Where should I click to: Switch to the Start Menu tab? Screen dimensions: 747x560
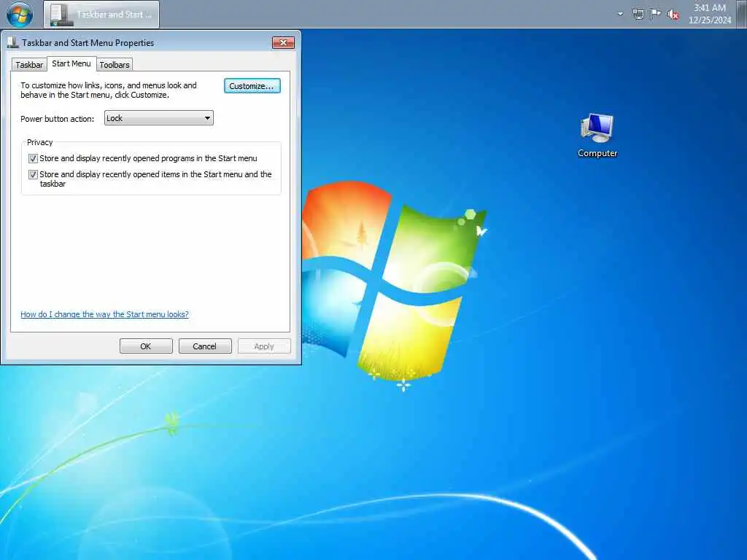71,64
